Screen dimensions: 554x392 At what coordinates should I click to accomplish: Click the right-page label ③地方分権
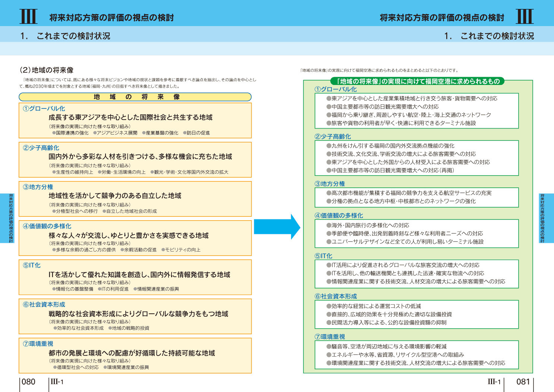[330, 184]
